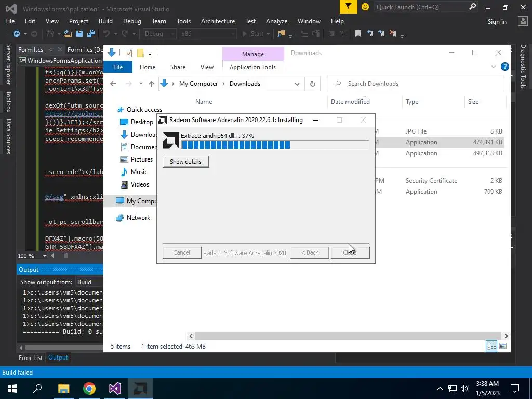Open the Form1.cs editor tab
The image size is (532, 399).
31,49
